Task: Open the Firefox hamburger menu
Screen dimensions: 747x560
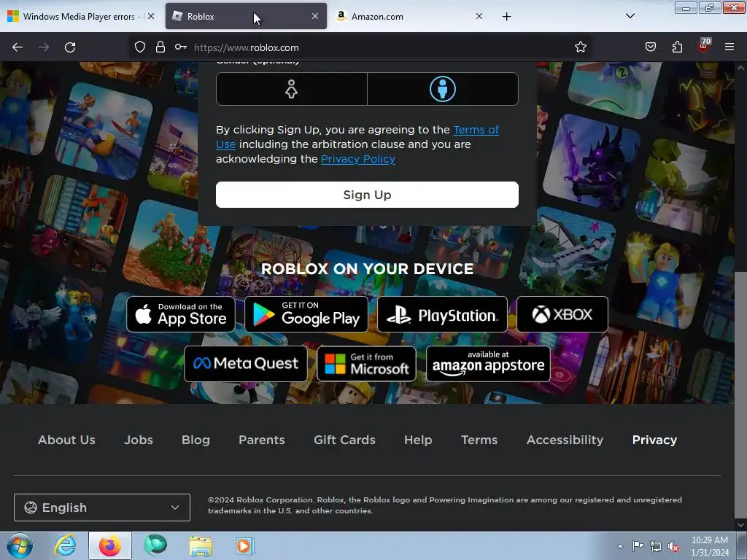Action: pyautogui.click(x=729, y=47)
